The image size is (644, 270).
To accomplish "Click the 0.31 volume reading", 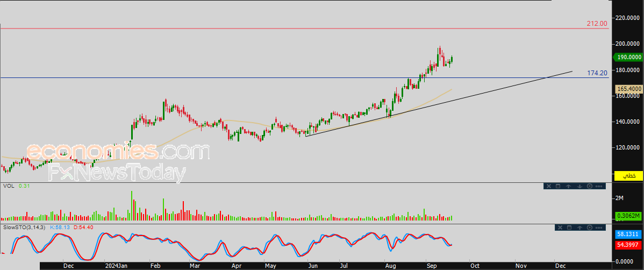I will click(x=24, y=186).
